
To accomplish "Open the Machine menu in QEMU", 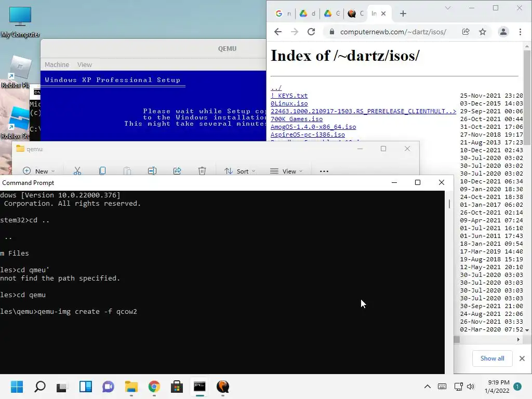I will pos(57,64).
